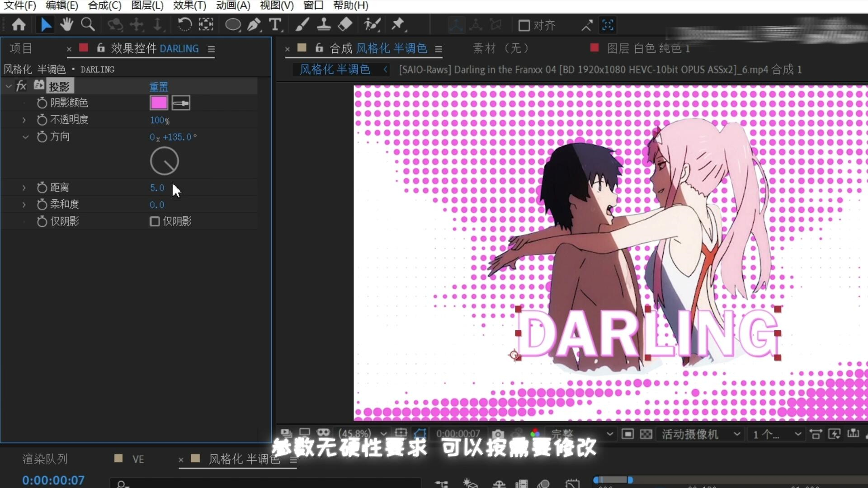Open the 动画(A) menu
This screenshot has height=488, width=868.
click(233, 5)
